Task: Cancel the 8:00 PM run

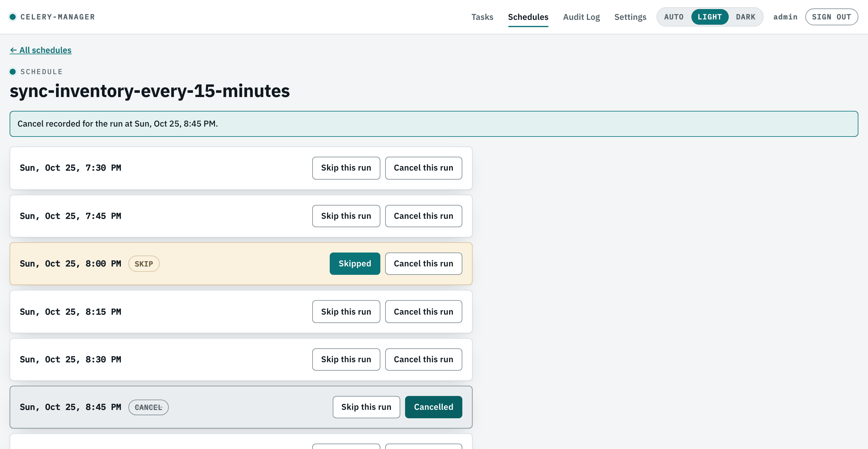Action: coord(423,263)
